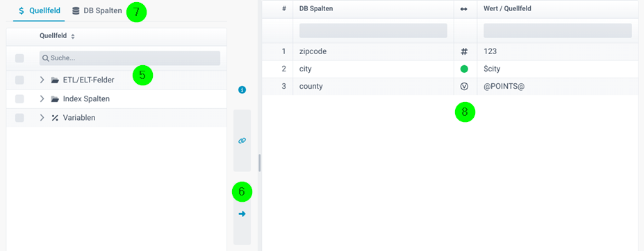Click the double-arrow column header icon
This screenshot has width=644, height=251.
[463, 9]
